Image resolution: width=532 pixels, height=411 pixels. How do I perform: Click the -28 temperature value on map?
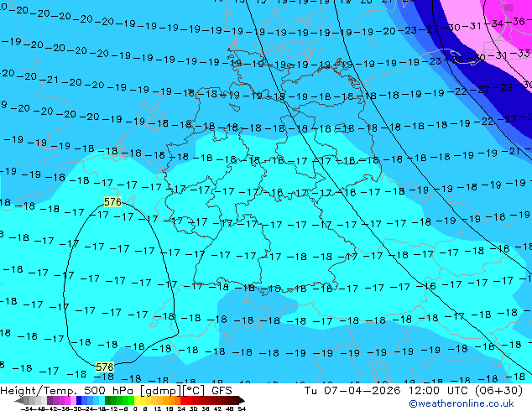[456, 59]
